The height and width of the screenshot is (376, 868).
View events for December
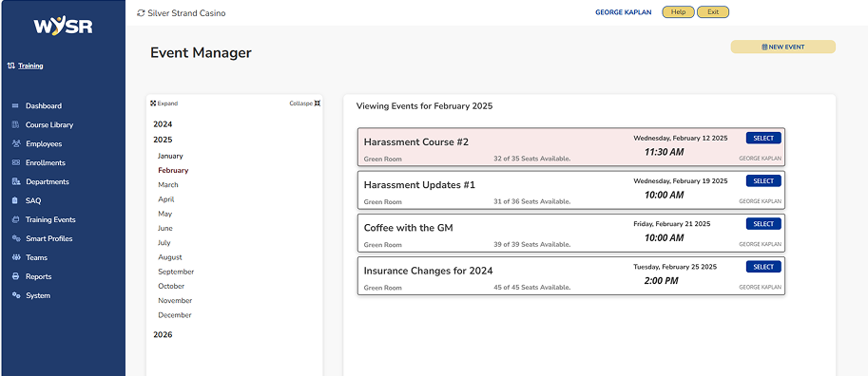coord(175,314)
